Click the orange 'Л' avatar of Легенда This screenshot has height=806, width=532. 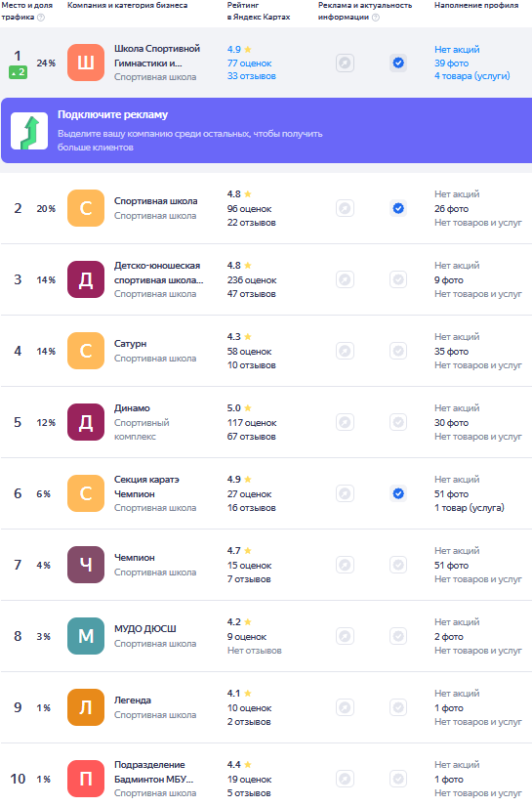[x=86, y=707]
